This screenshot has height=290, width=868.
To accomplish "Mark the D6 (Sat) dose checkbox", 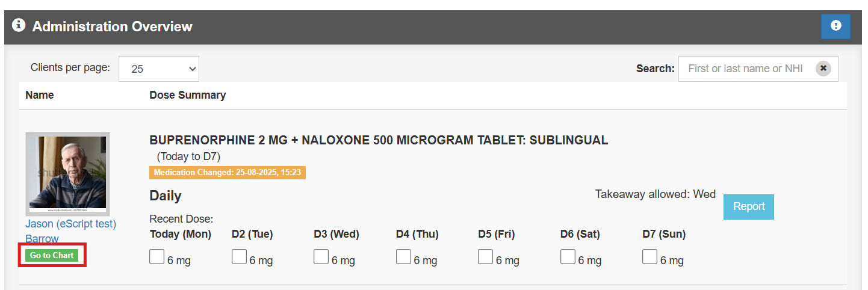I will [568, 258].
